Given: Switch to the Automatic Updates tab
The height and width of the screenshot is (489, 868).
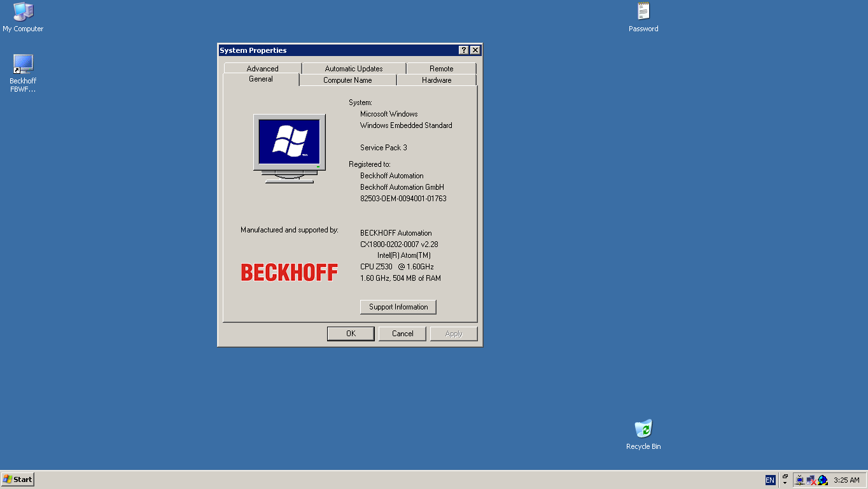Looking at the screenshot, I should click(x=354, y=69).
